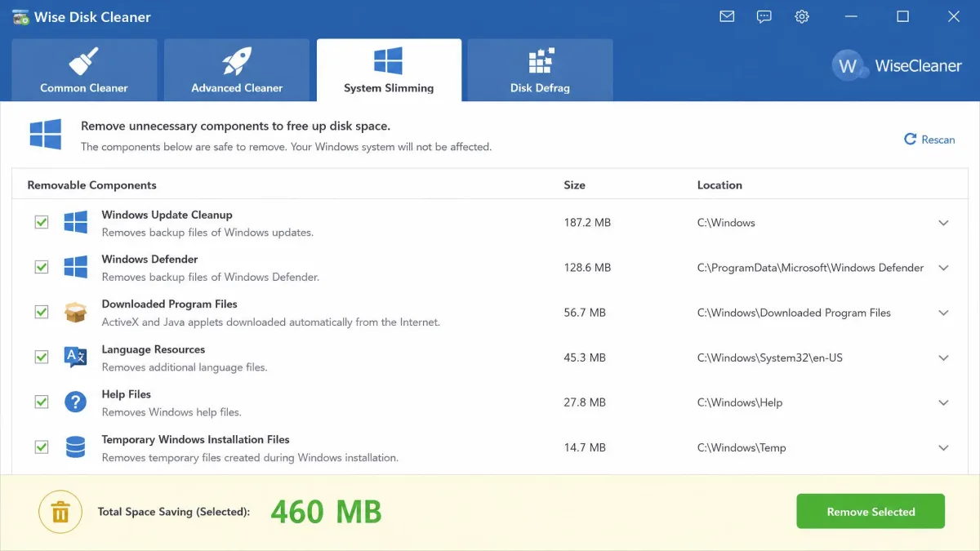Image resolution: width=980 pixels, height=551 pixels.
Task: Click the C:\Windows\Downloaded Program Files path
Action: click(794, 313)
